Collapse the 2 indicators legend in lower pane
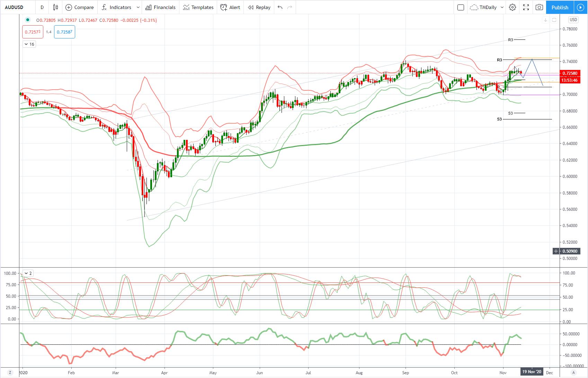This screenshot has width=588, height=378. [28, 273]
